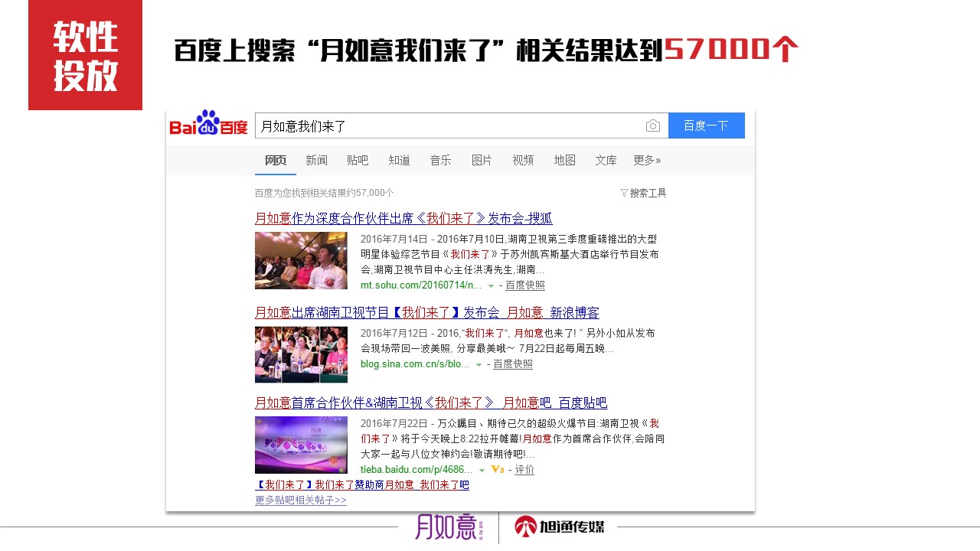980x551 pixels.
Task: Switch to the 知道 tab
Action: pos(399,160)
